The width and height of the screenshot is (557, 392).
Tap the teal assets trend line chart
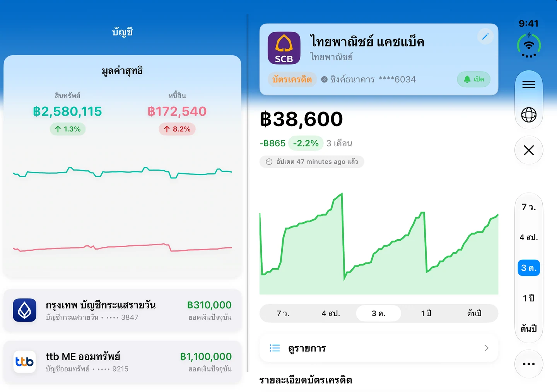pyautogui.click(x=123, y=173)
